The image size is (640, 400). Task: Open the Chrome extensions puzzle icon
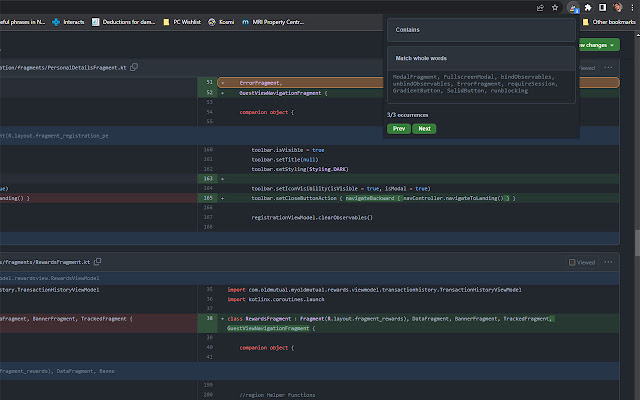(588, 8)
